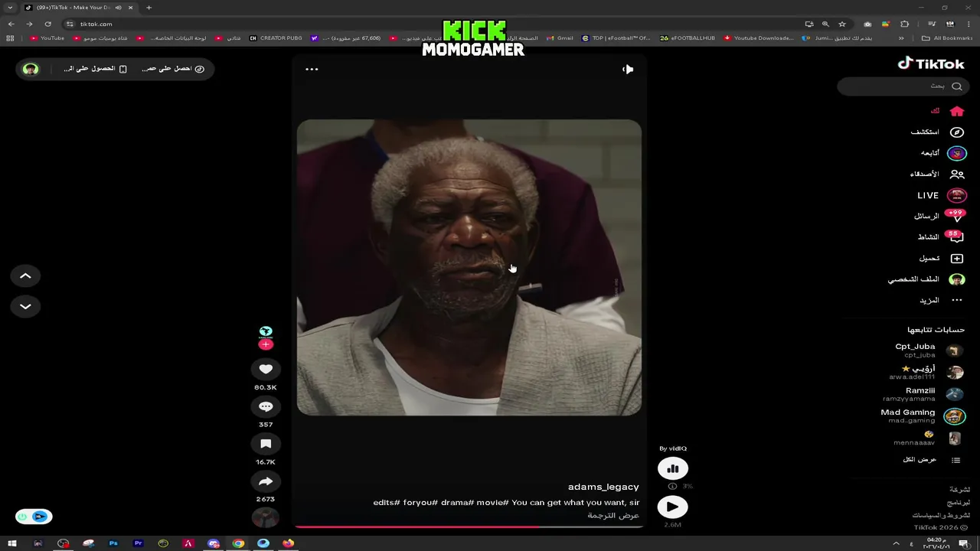Screen dimensions: 980x551
Task: Open All Bookmarks folder
Action: 947,38
